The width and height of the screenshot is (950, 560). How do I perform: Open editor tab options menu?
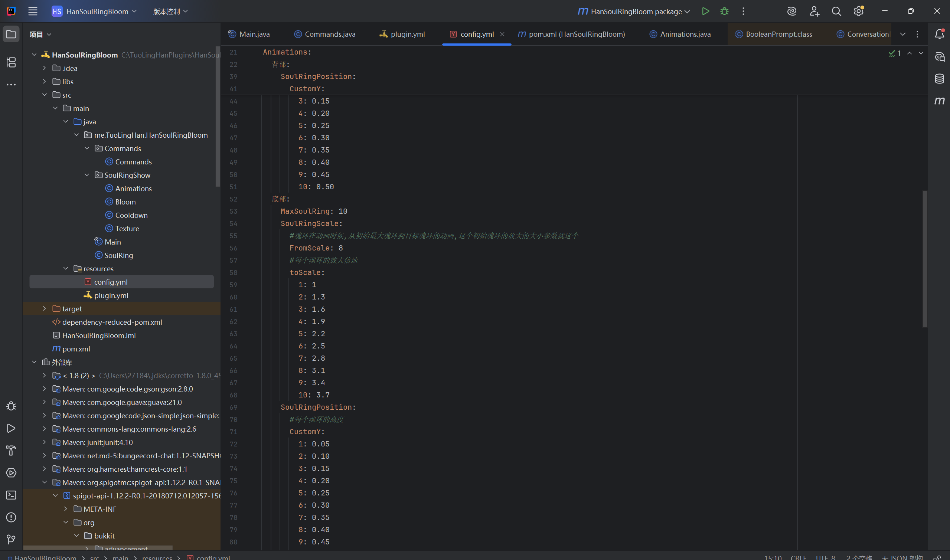click(917, 35)
